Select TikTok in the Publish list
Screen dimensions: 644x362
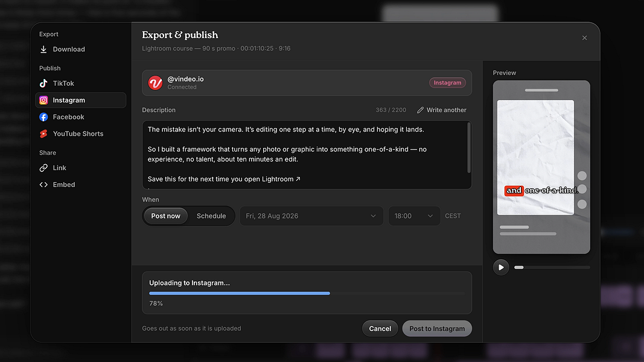(80, 83)
